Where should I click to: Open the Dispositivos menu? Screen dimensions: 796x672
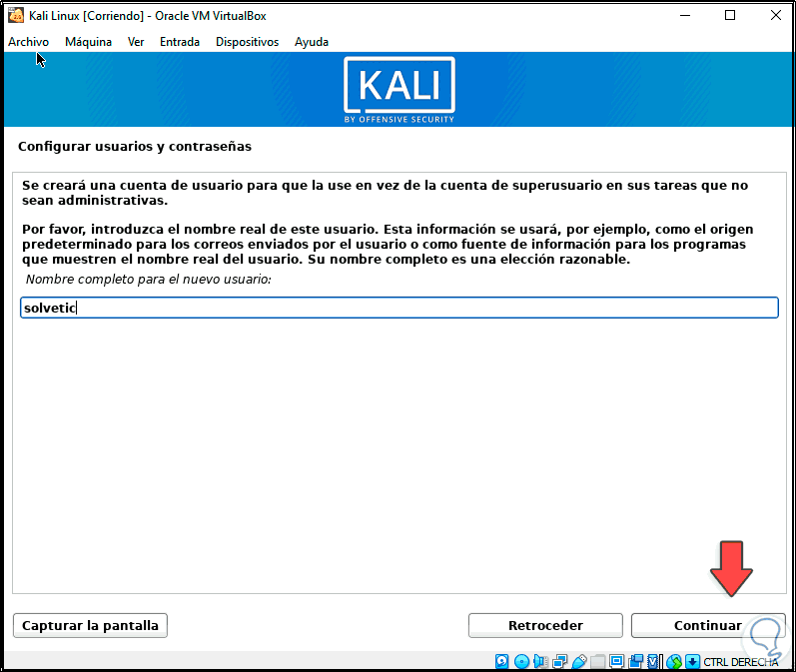coord(248,42)
